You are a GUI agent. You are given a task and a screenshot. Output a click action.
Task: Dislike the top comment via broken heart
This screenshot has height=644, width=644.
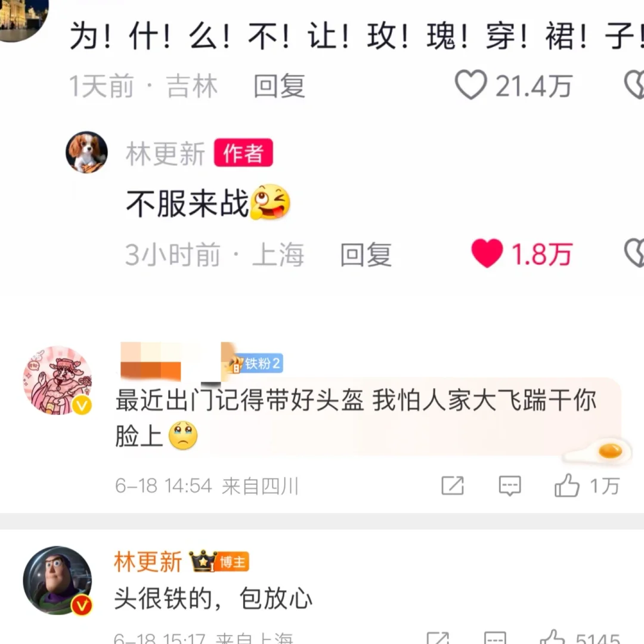(x=634, y=85)
